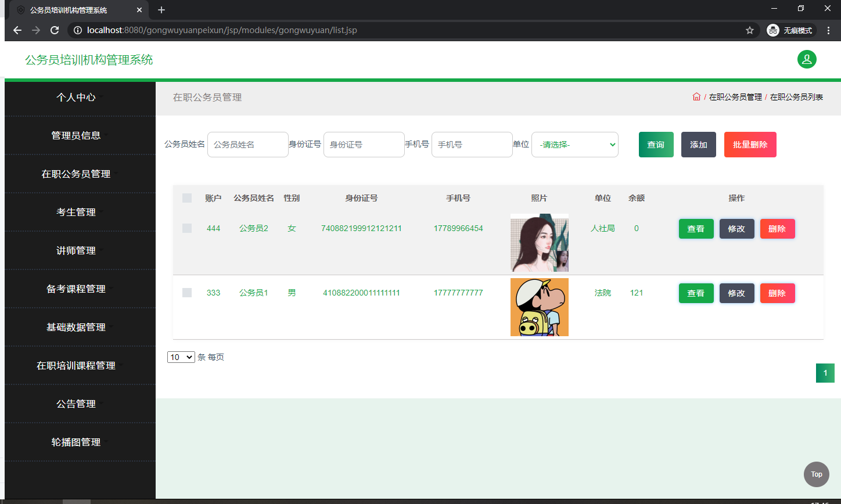Click 查看 for 公务员1
This screenshot has width=841, height=504.
click(x=696, y=293)
